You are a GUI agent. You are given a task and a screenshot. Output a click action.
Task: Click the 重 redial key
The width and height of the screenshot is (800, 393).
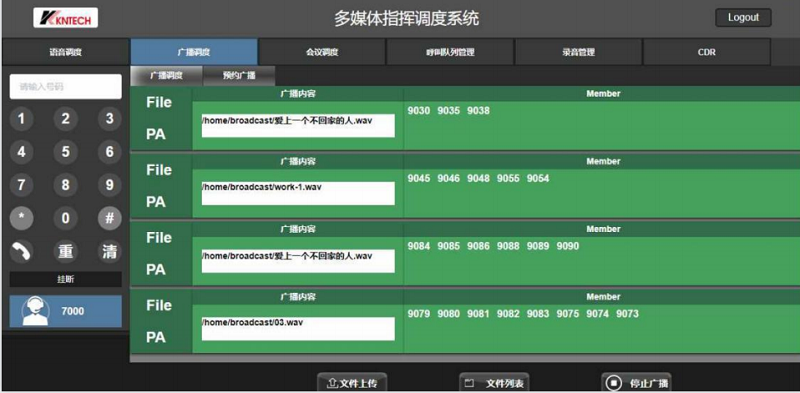[65, 252]
